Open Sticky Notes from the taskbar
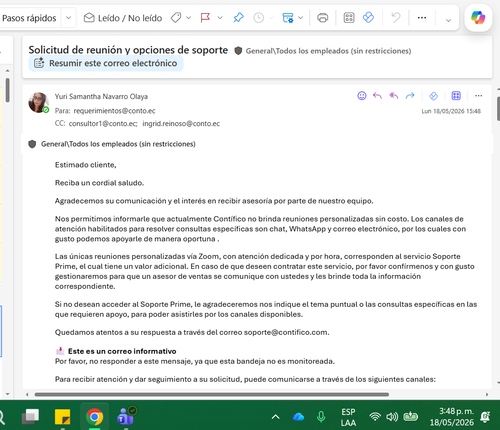 tap(62, 417)
